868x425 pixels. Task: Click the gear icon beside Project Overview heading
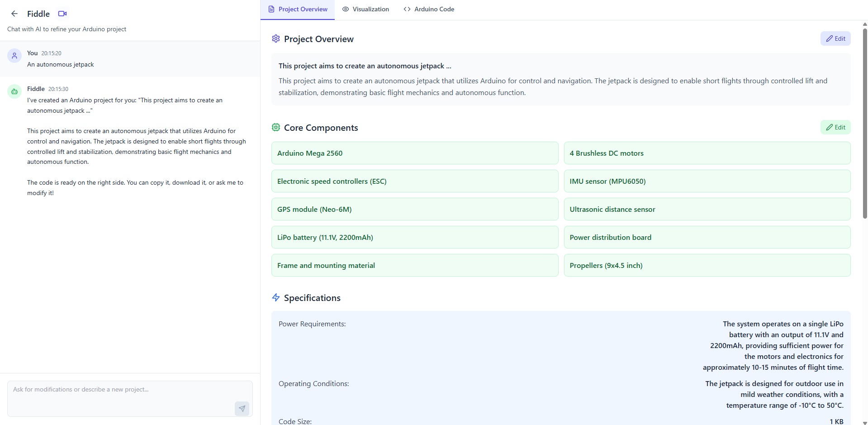[x=276, y=38]
